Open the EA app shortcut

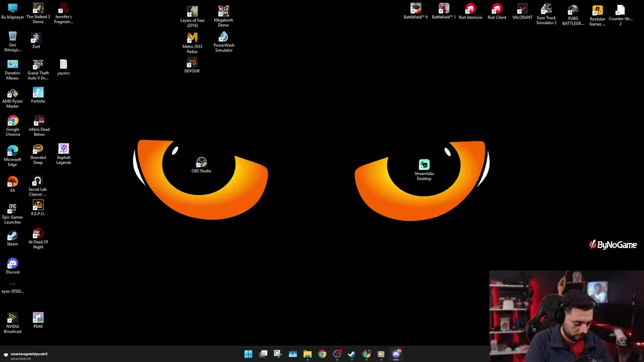click(x=13, y=185)
